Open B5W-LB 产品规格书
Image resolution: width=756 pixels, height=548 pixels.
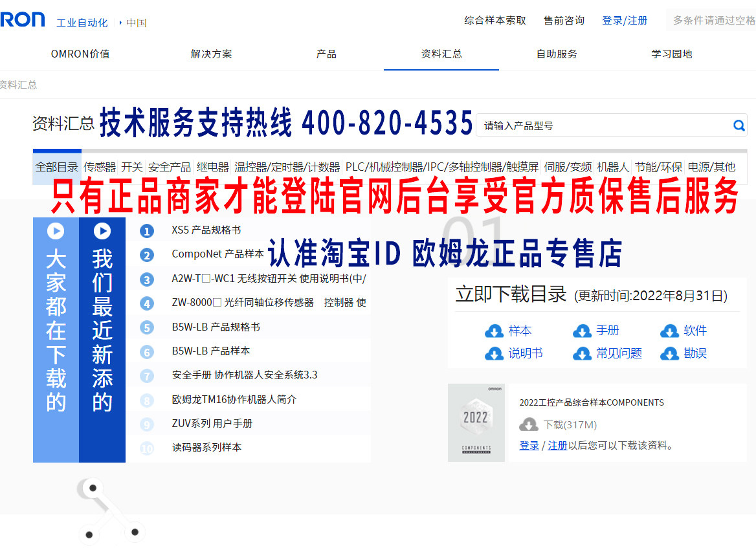(216, 327)
